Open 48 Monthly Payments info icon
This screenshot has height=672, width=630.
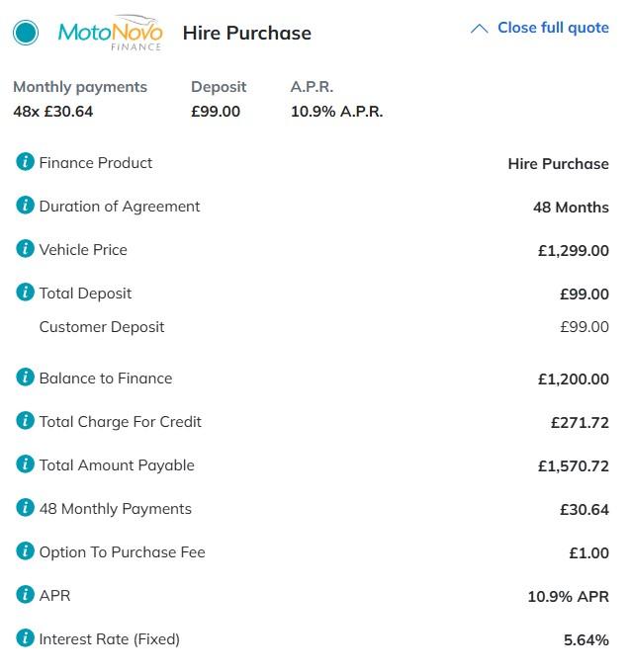pyautogui.click(x=25, y=508)
